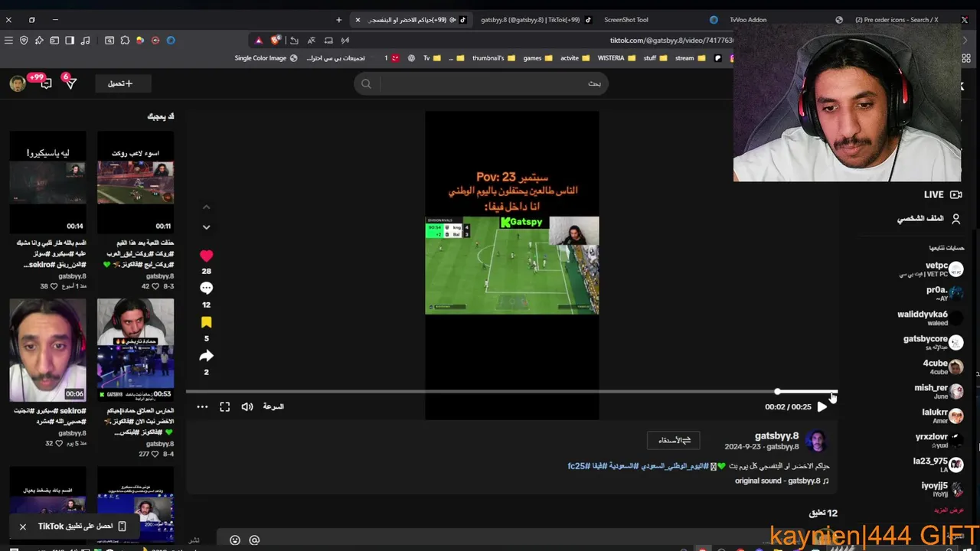The height and width of the screenshot is (551, 980).
Task: Open the three-dots more options menu
Action: click(202, 407)
